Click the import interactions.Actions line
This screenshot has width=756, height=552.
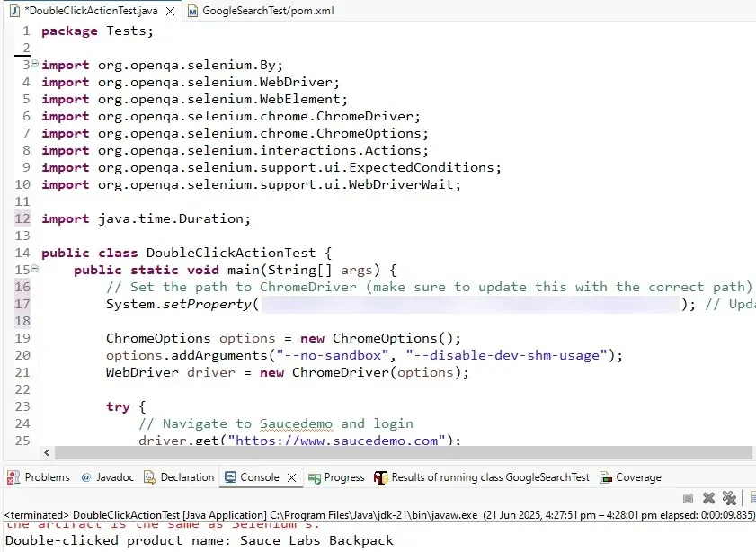coord(235,150)
